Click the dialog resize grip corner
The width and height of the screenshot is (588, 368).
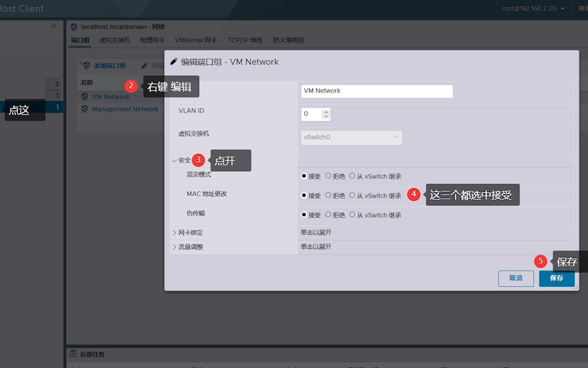pos(576,288)
